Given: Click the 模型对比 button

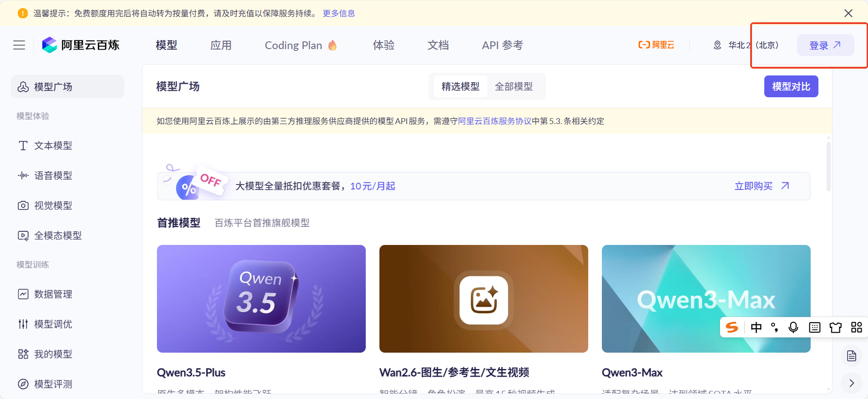Looking at the screenshot, I should [x=791, y=86].
